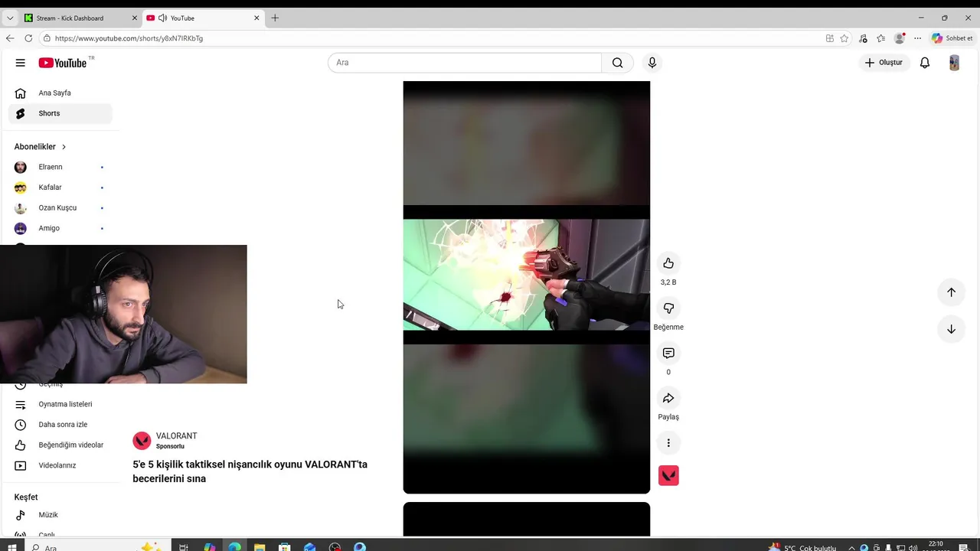Share the Short with Paylaş arrow
Image resolution: width=980 pixels, height=551 pixels.
(668, 398)
